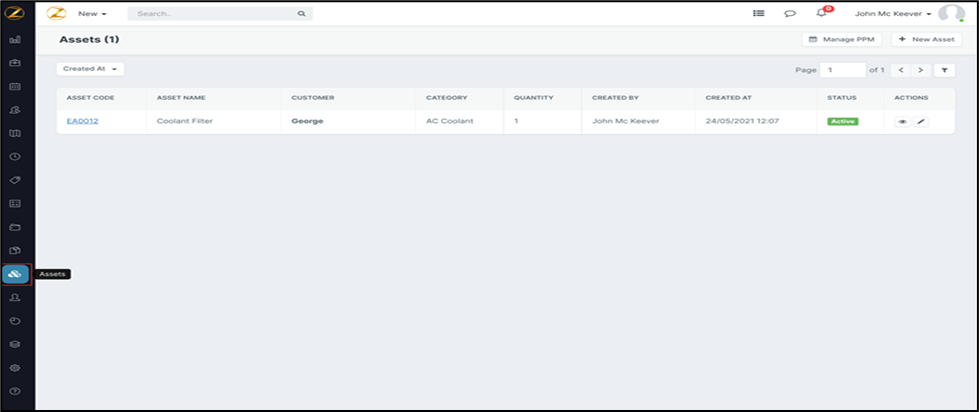Click the CUSTOMER column header
The image size is (979, 412).
[x=313, y=98]
